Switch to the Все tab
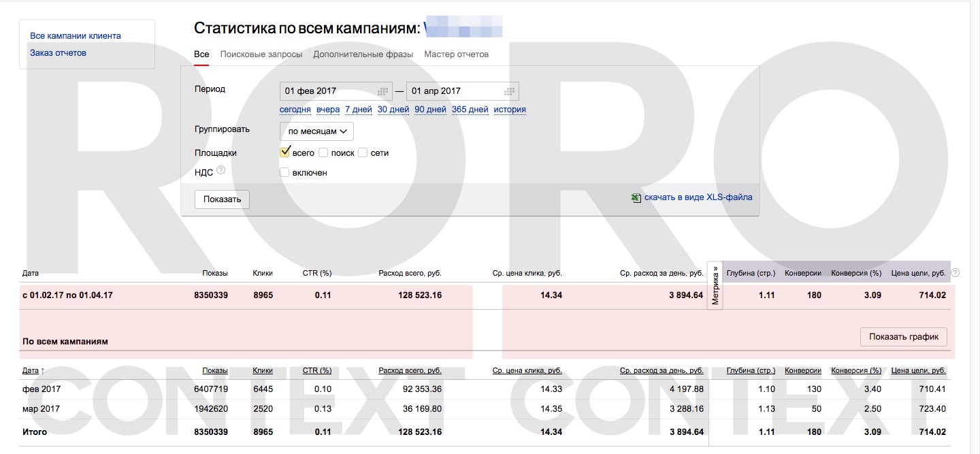This screenshot has width=980, height=454. coord(201,54)
